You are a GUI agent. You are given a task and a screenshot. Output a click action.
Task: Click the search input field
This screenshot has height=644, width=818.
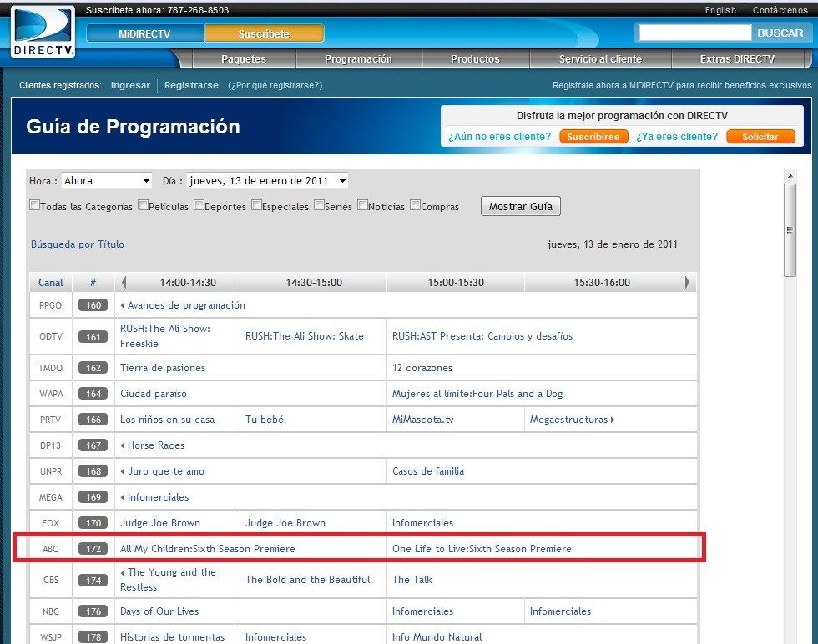[x=694, y=33]
